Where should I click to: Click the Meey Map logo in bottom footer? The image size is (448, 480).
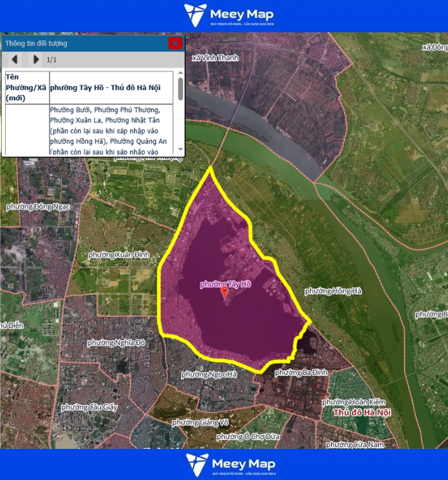[230, 464]
